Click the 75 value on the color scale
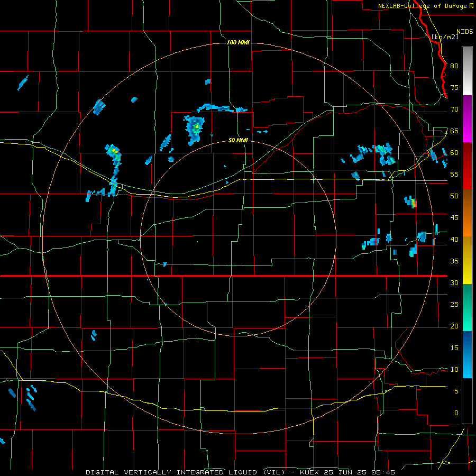Viewport: 476px width, 476px height. pyautogui.click(x=454, y=88)
